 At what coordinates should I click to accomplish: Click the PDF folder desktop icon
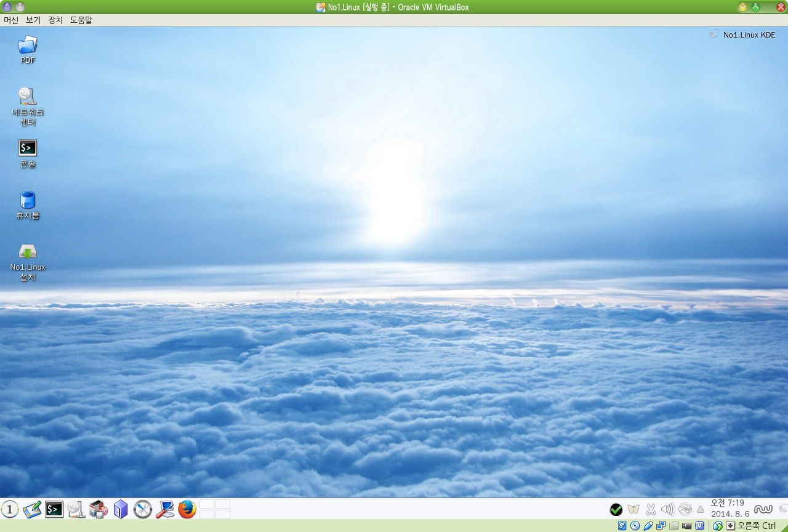coord(28,50)
